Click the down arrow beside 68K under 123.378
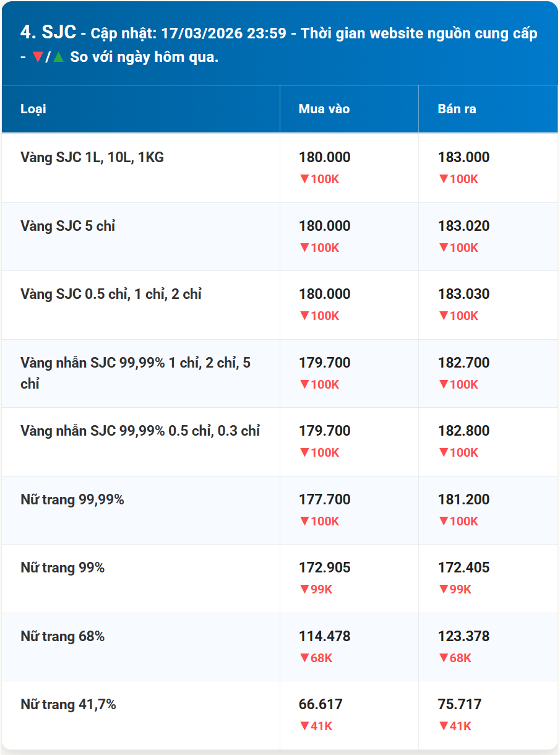 tap(443, 658)
